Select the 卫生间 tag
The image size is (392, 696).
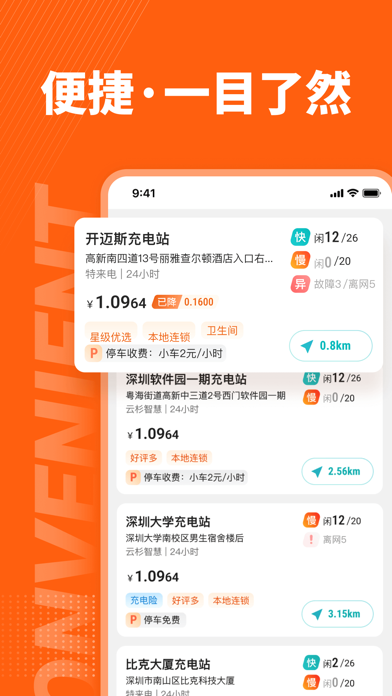(222, 331)
